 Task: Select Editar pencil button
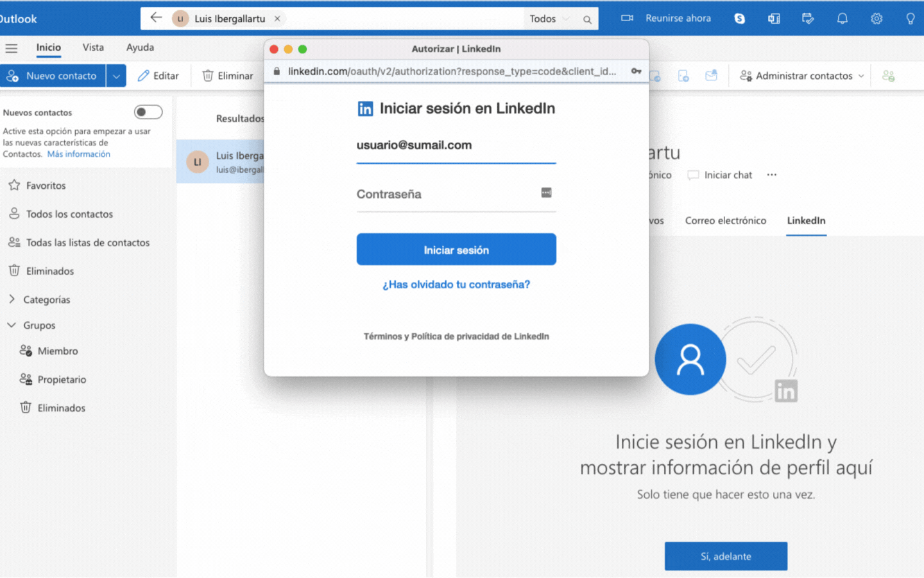158,76
